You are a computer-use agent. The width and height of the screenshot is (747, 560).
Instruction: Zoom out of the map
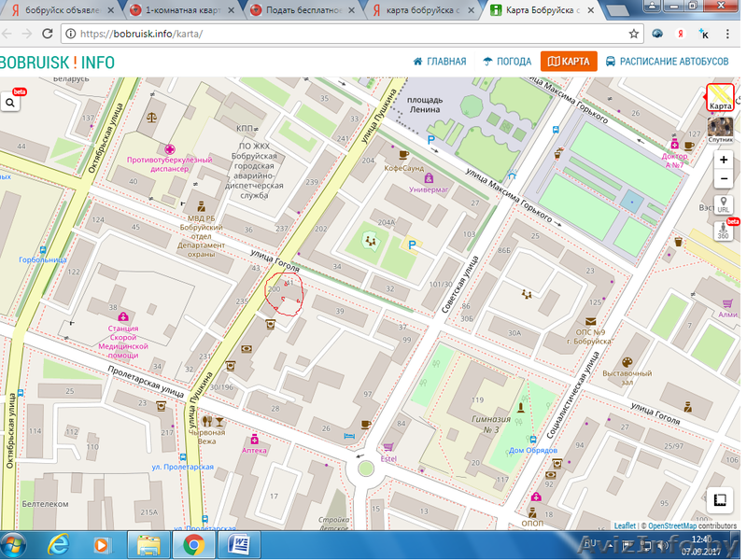pyautogui.click(x=724, y=179)
